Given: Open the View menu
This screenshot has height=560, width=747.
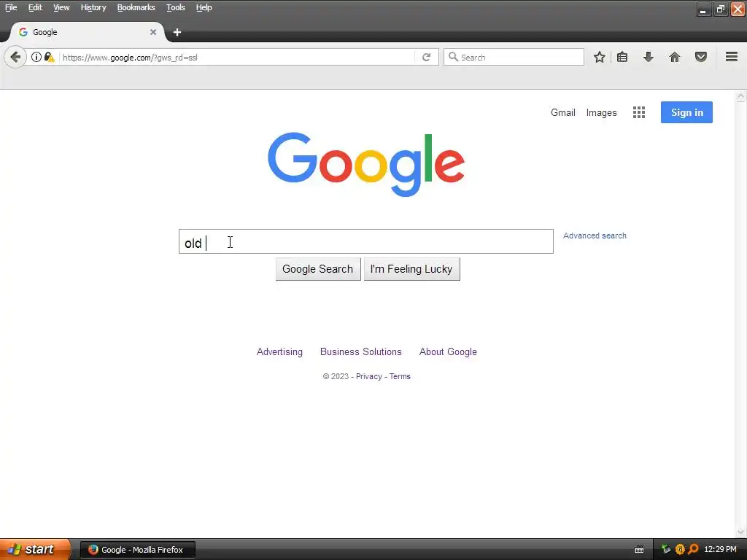Looking at the screenshot, I should (x=61, y=7).
